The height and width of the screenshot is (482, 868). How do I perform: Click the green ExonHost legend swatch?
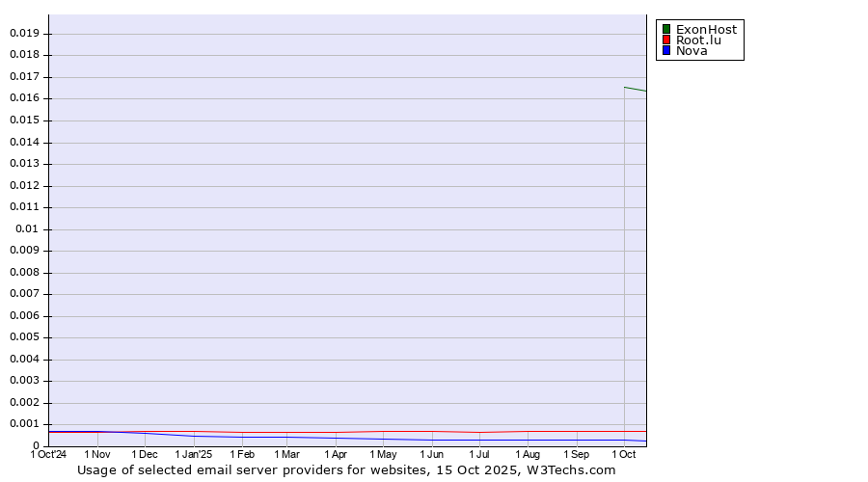pos(665,30)
